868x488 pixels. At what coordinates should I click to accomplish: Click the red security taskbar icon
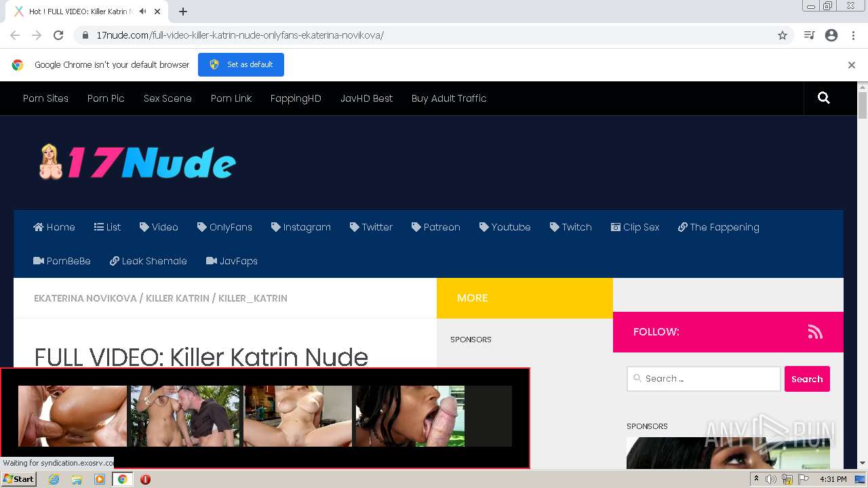(145, 479)
